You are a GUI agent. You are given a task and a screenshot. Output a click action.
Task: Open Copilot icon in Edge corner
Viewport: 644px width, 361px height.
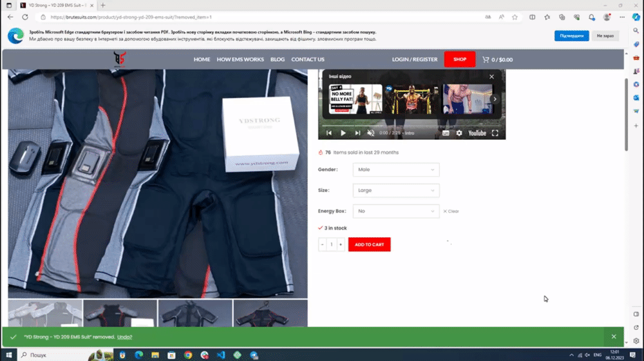[x=636, y=17]
